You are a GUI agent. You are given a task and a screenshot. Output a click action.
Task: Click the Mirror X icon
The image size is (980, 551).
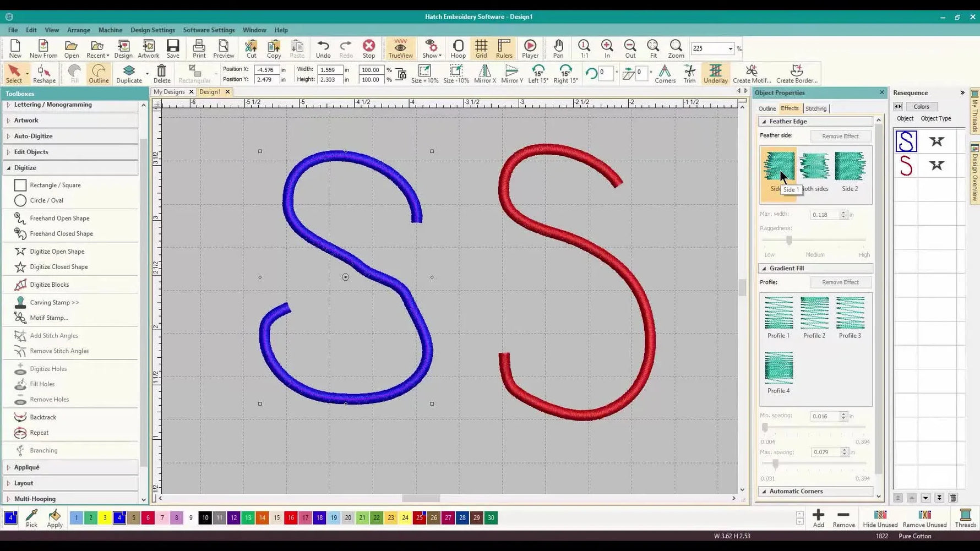[484, 74]
